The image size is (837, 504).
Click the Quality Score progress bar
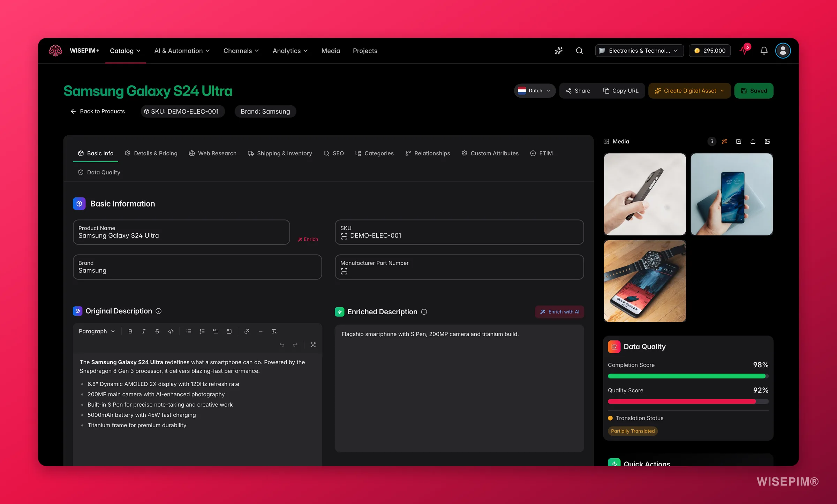coord(688,401)
